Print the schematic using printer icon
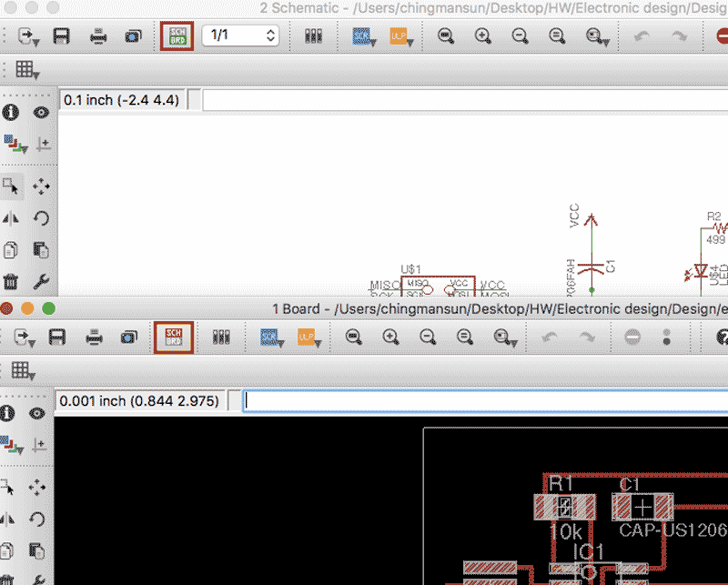Screen dimensions: 728x585 click(x=98, y=36)
